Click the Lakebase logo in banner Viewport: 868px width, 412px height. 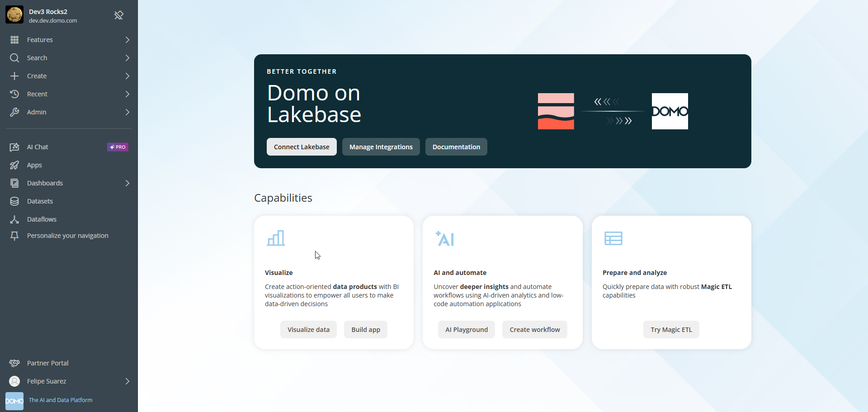tap(556, 111)
